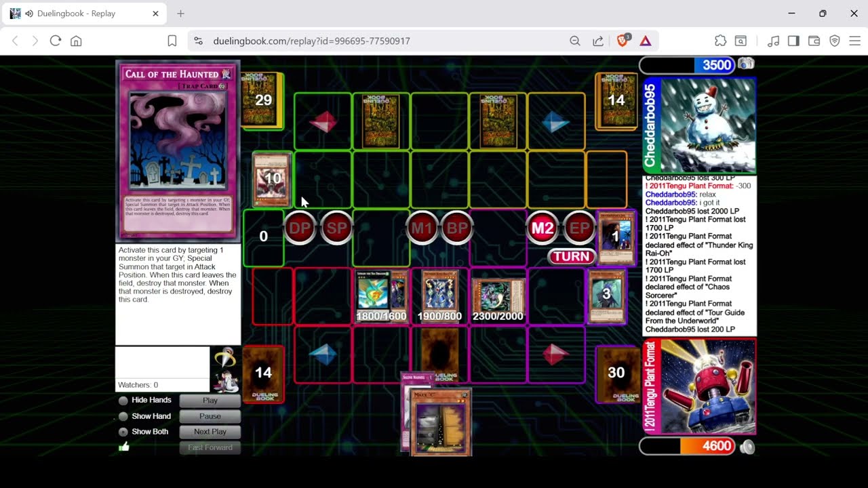This screenshot has width=868, height=488.
Task: Click the opponent's life point bar showing 3500
Action: coord(687,65)
